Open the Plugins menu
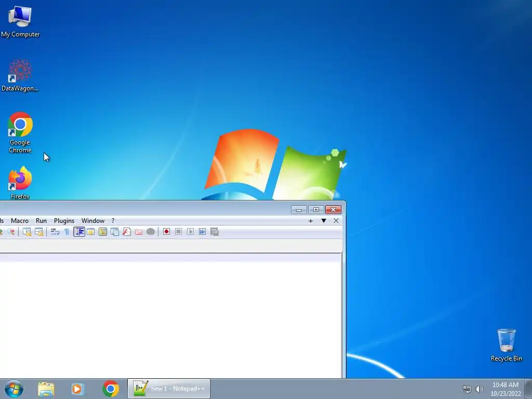The image size is (532, 399). click(x=64, y=221)
